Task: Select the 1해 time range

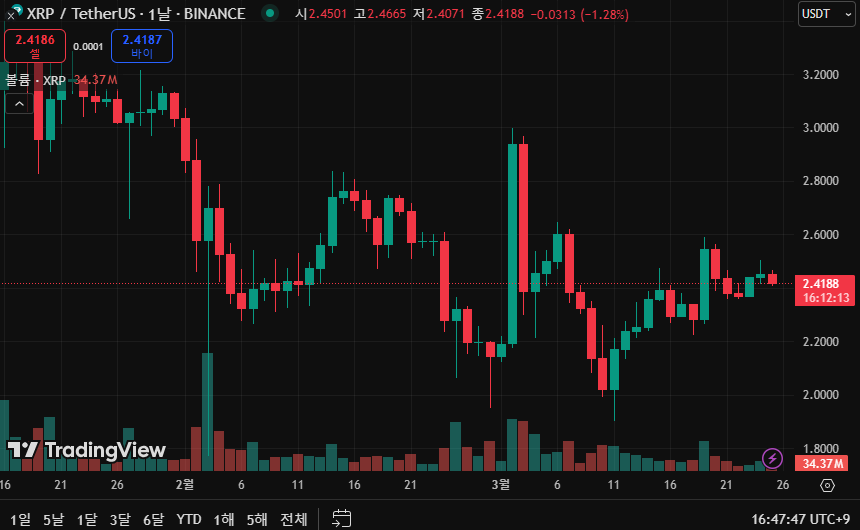Action: coord(224,519)
